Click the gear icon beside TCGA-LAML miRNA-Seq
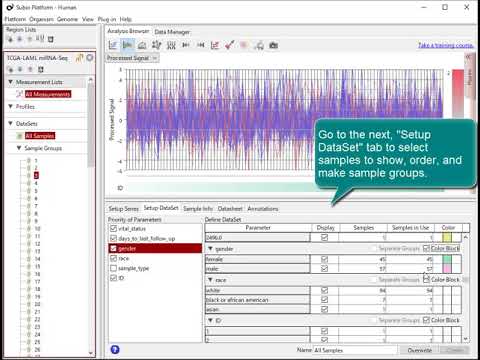The width and height of the screenshot is (480, 360). [x=90, y=58]
